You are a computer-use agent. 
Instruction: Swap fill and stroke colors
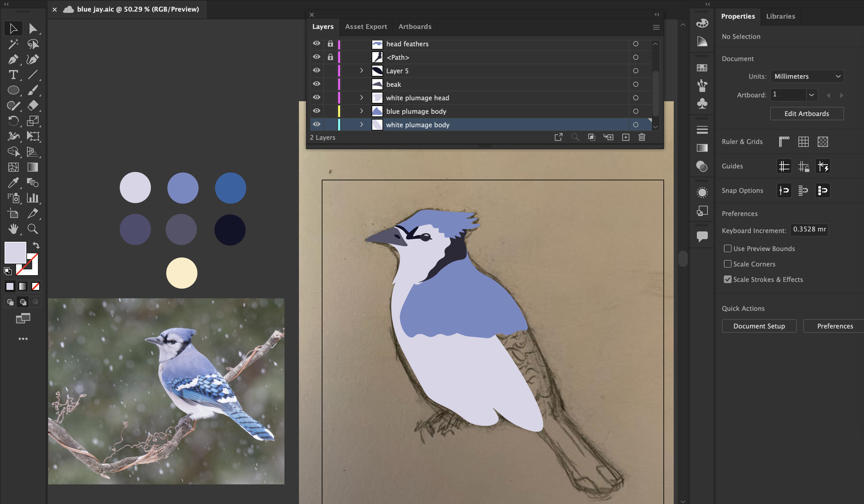click(x=36, y=245)
